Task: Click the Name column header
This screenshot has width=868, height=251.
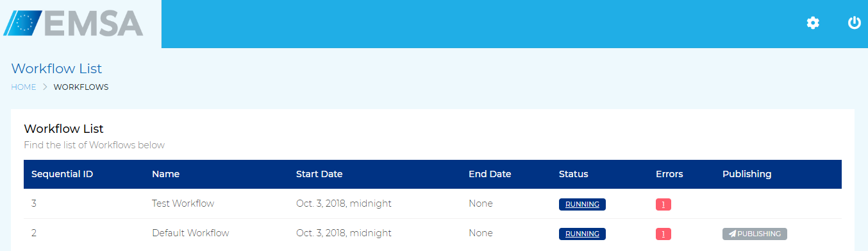Action: pos(165,174)
